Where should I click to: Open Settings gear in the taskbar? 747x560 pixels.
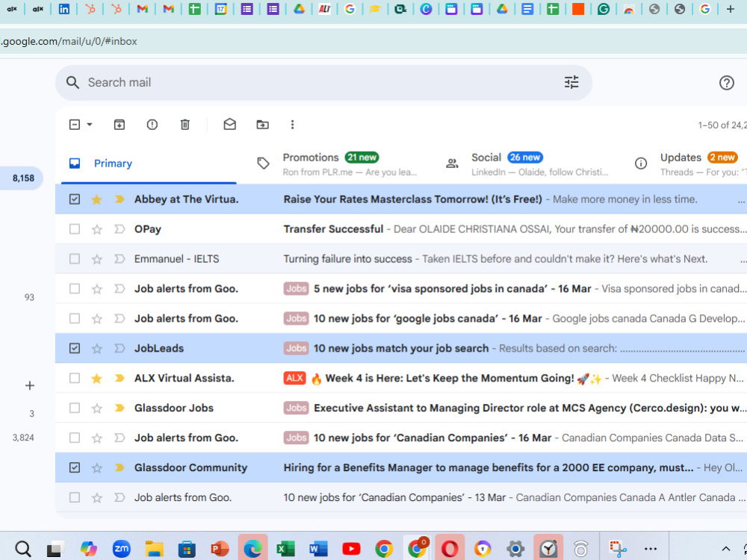pyautogui.click(x=515, y=549)
